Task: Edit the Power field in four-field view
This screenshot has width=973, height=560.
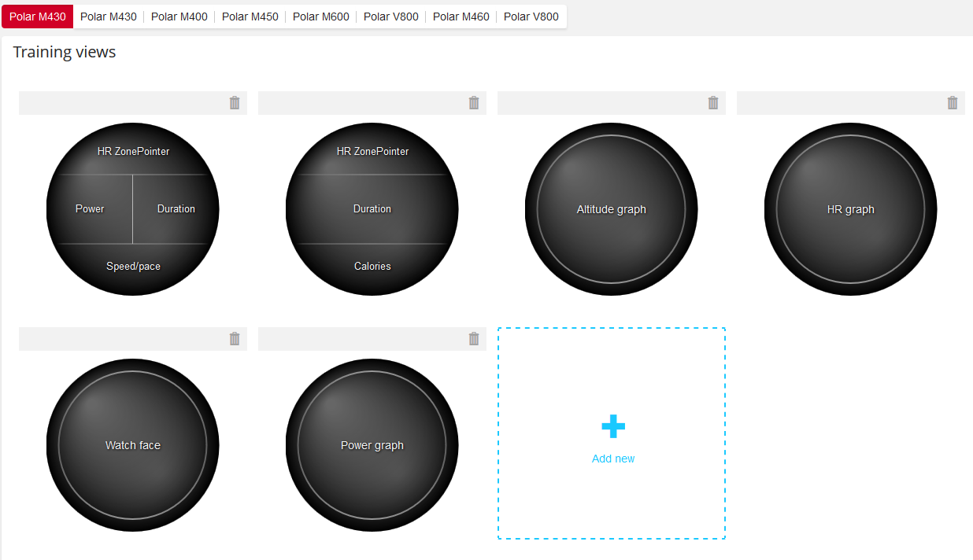Action: tap(90, 209)
